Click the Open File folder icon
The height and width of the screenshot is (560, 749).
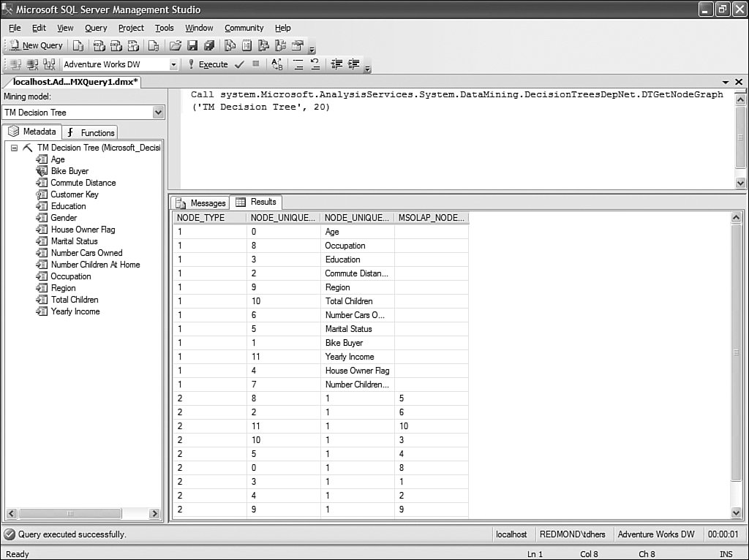pyautogui.click(x=175, y=45)
